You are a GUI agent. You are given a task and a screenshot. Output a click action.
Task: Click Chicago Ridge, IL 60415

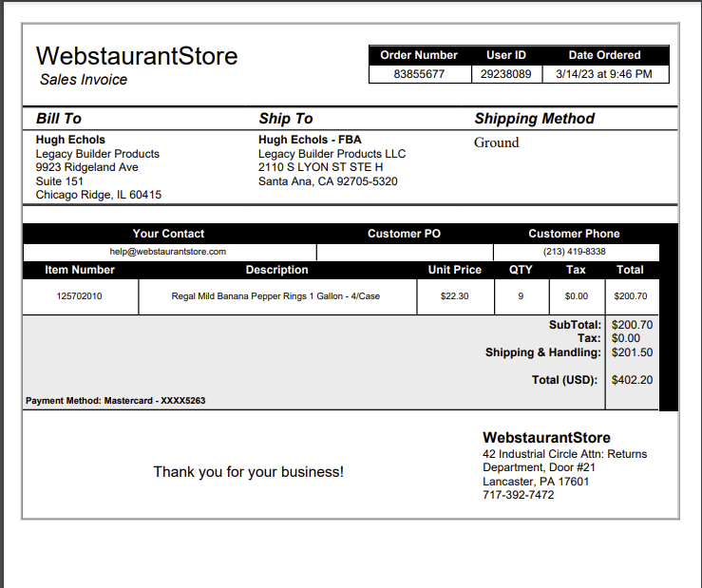point(99,195)
